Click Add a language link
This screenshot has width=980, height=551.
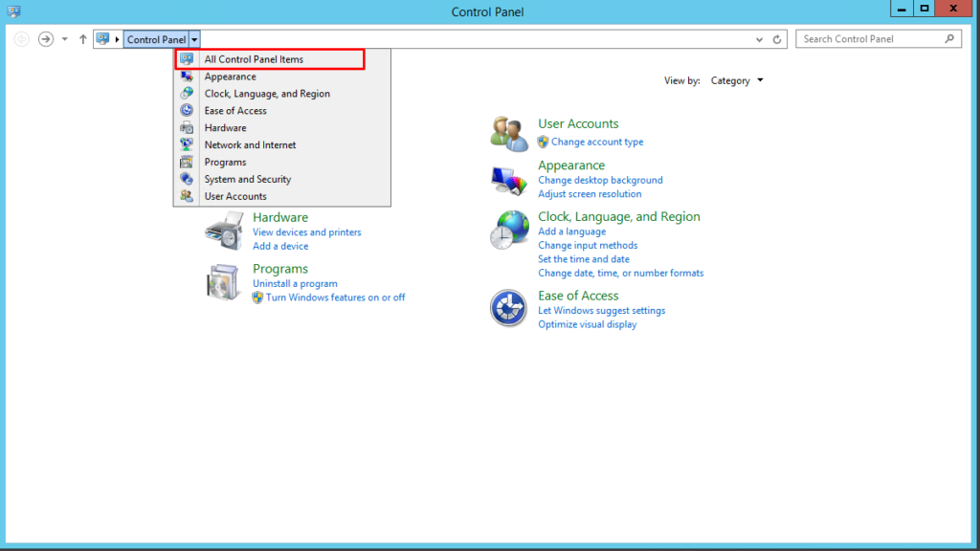[572, 231]
